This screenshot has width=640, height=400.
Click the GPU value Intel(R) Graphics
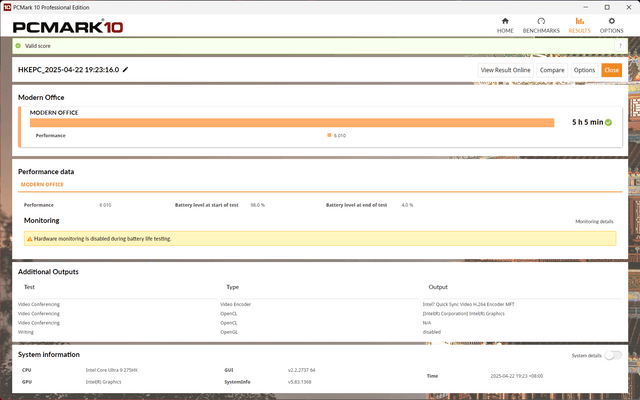click(103, 382)
